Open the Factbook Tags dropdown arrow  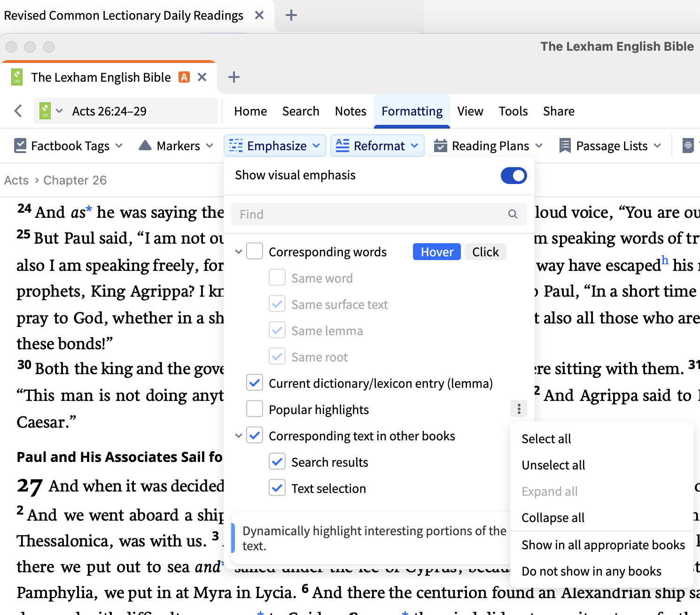tap(119, 146)
